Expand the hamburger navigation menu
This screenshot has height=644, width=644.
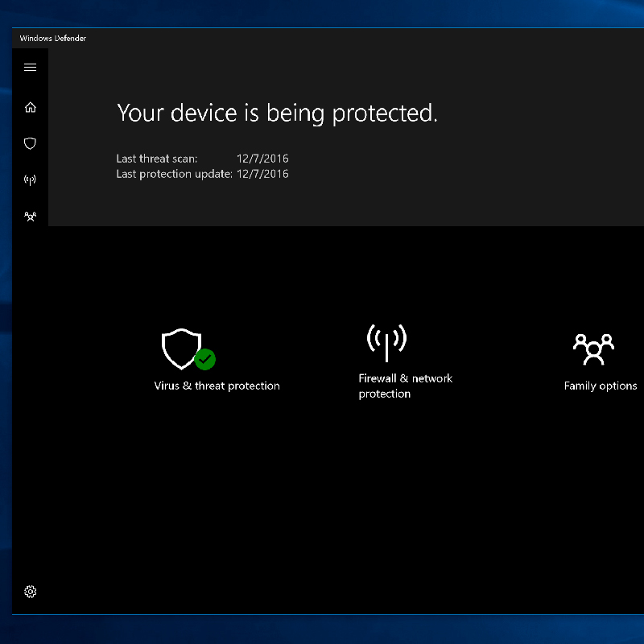pyautogui.click(x=31, y=68)
